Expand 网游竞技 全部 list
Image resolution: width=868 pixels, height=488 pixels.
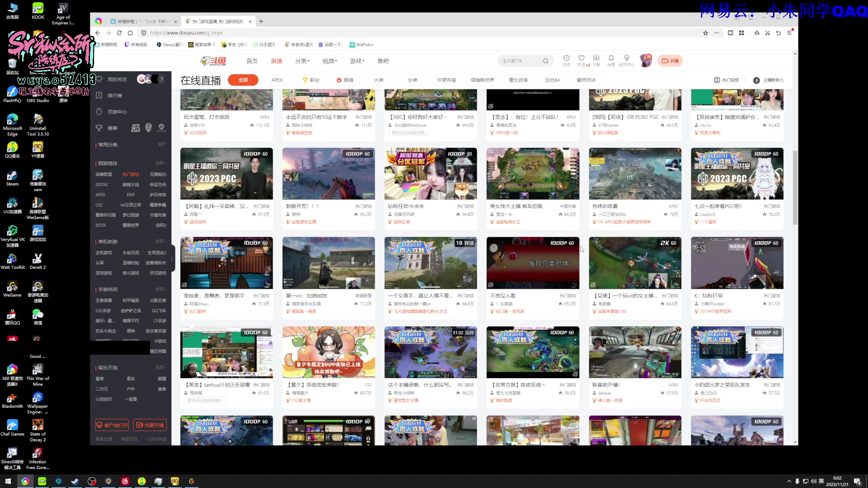160,163
